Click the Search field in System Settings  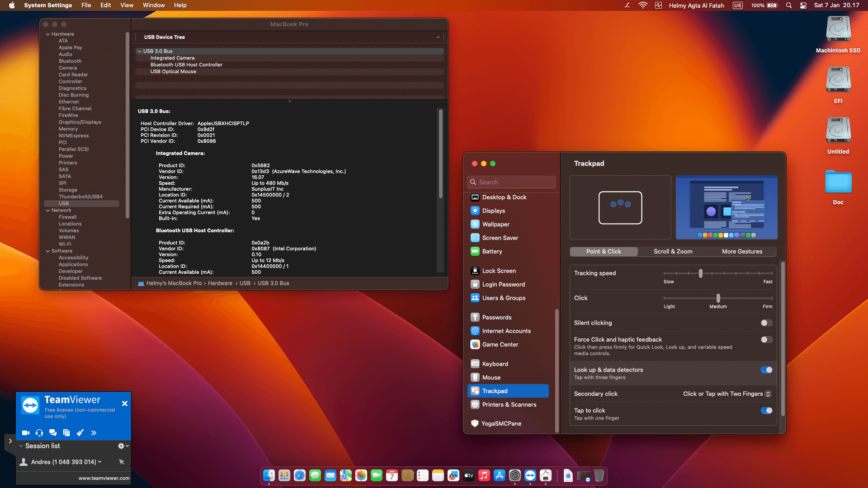511,182
